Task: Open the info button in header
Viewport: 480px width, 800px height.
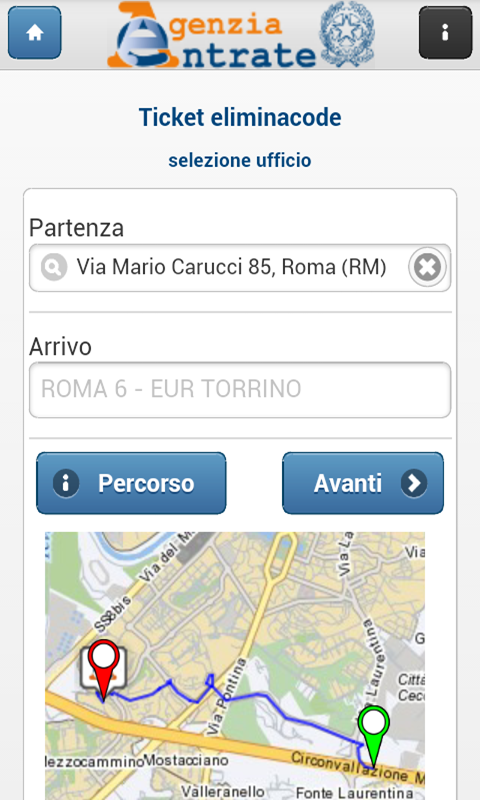Action: [x=445, y=33]
